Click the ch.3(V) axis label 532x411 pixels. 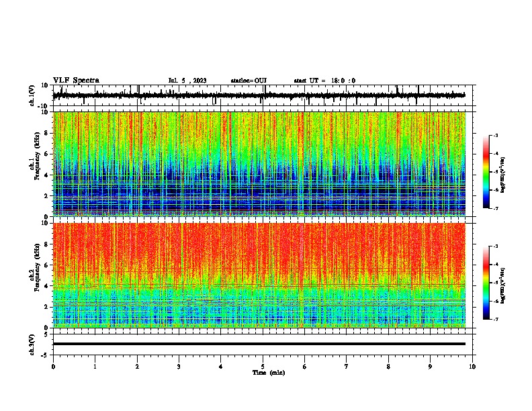coord(32,345)
